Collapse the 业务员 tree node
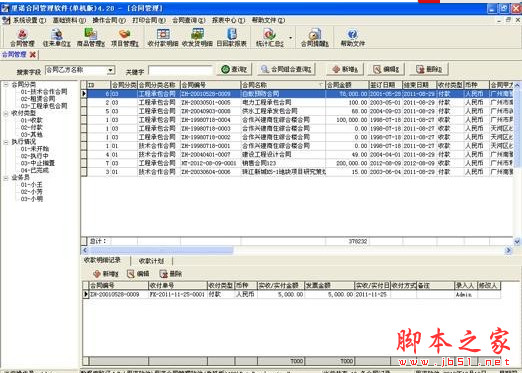Viewport: 522px width, 373px height. coord(6,178)
